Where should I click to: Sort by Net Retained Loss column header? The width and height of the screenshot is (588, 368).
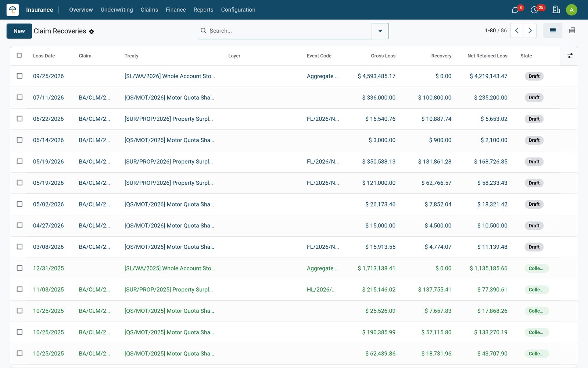487,56
